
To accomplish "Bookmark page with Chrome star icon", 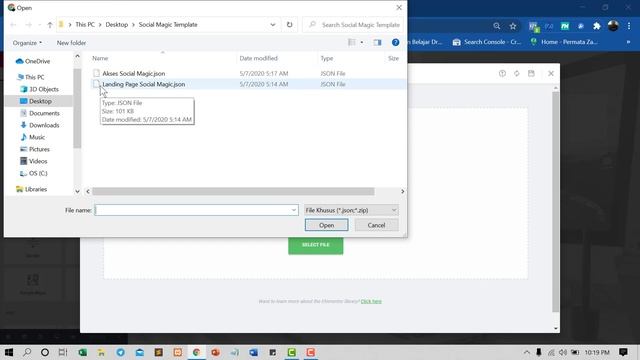I will point(513,26).
